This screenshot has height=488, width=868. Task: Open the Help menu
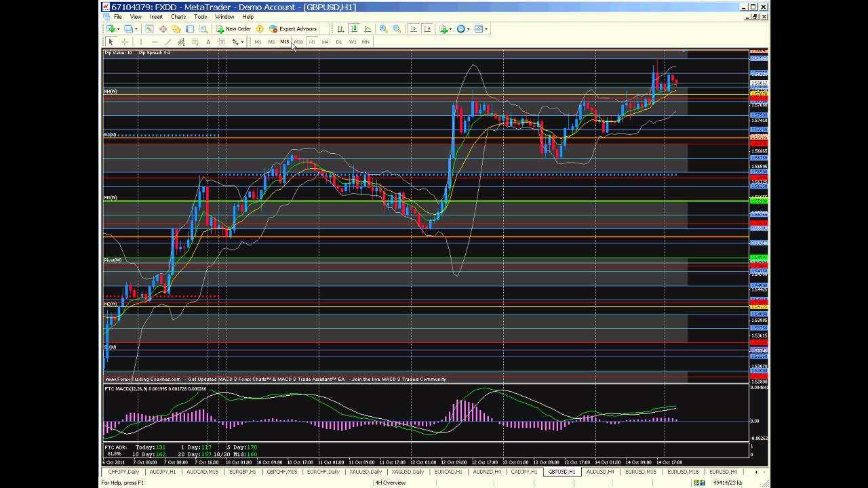point(248,17)
